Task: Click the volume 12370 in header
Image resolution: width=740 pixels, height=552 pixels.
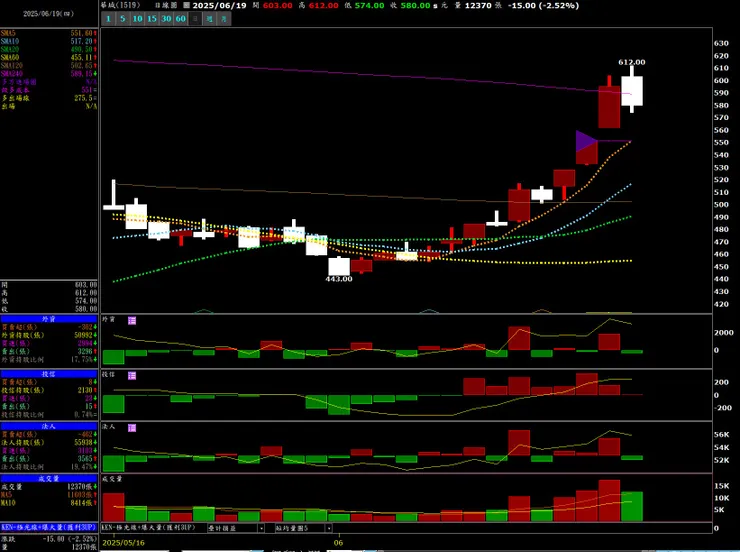Action: tap(478, 5)
